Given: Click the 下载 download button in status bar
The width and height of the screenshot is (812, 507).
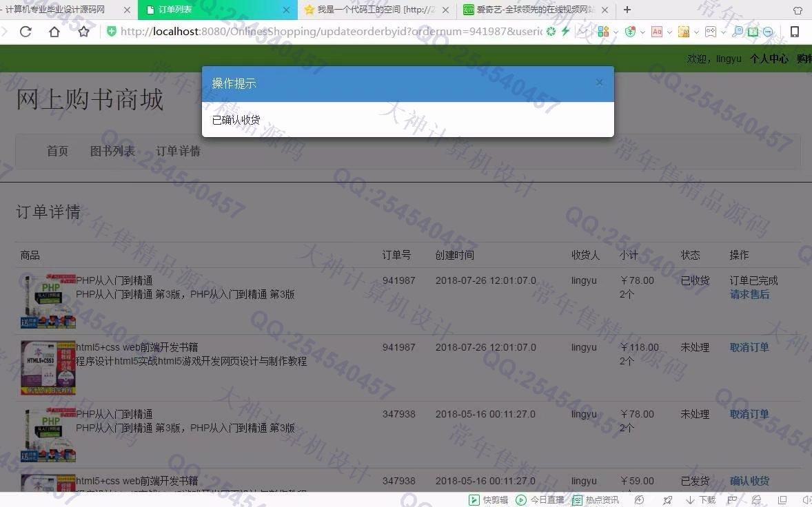Looking at the screenshot, I should click(x=700, y=499).
